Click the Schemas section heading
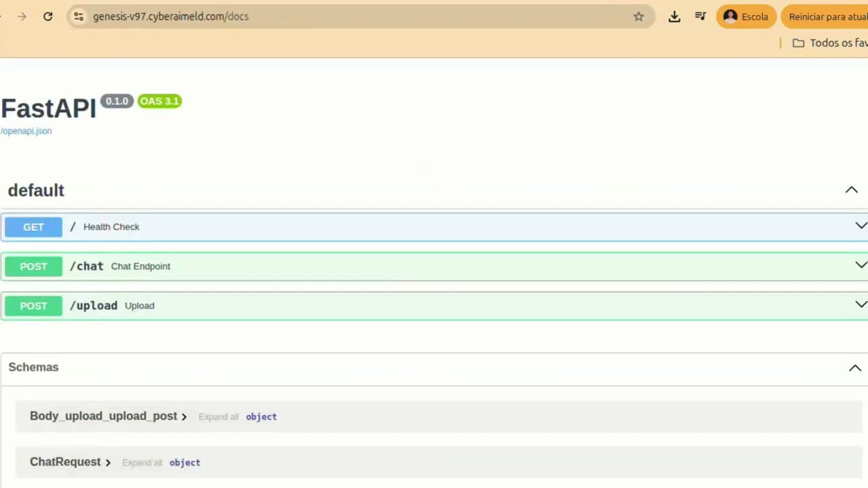 [33, 367]
